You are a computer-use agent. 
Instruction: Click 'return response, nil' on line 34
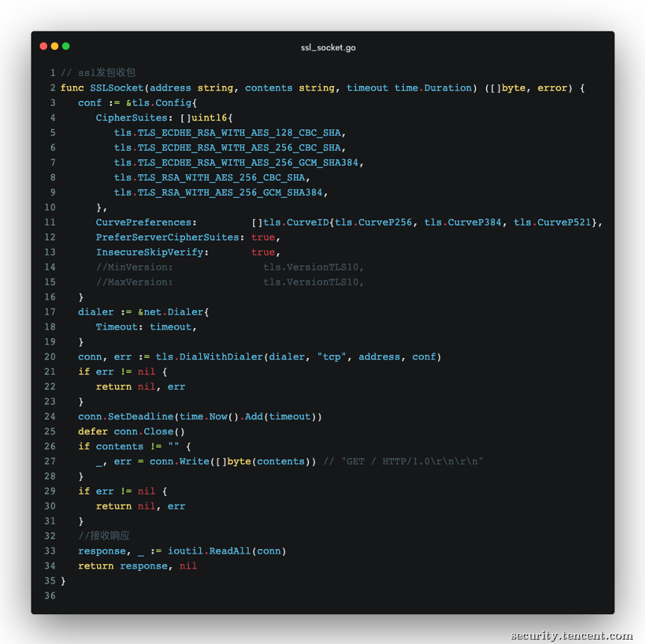138,566
